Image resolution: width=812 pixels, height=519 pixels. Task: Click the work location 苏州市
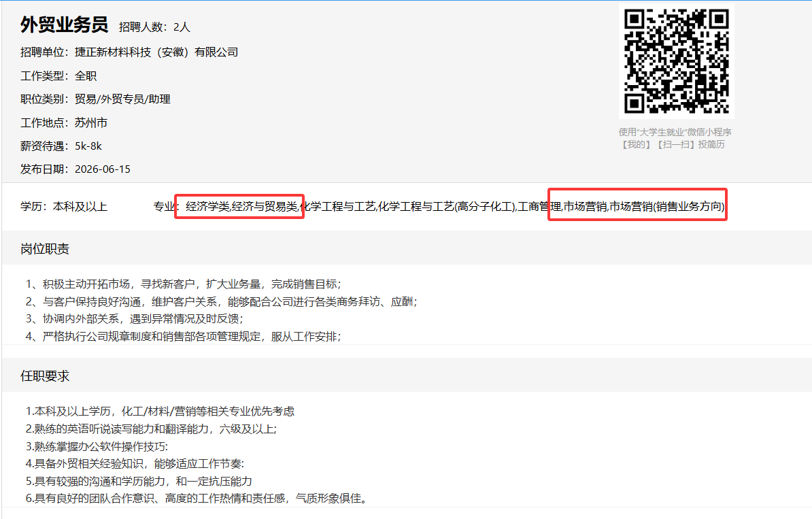[x=90, y=122]
